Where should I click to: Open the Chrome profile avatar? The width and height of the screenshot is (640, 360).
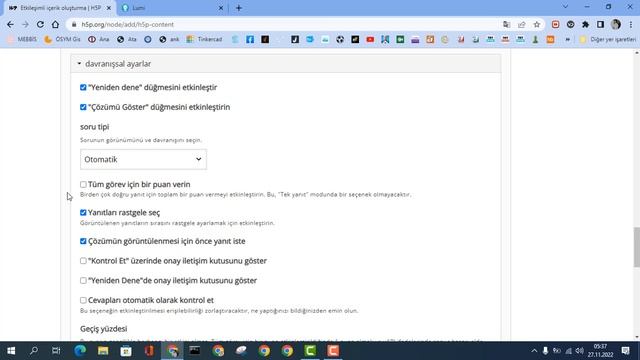click(616, 24)
